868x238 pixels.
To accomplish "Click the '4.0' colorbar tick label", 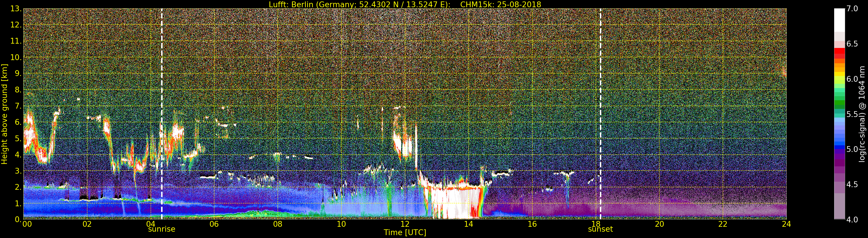I will pyautogui.click(x=852, y=219).
